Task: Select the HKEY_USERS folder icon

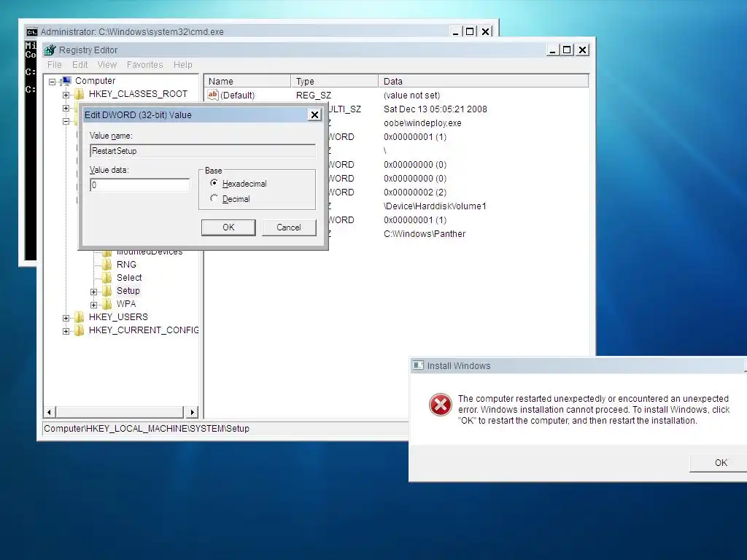Action: (80, 316)
